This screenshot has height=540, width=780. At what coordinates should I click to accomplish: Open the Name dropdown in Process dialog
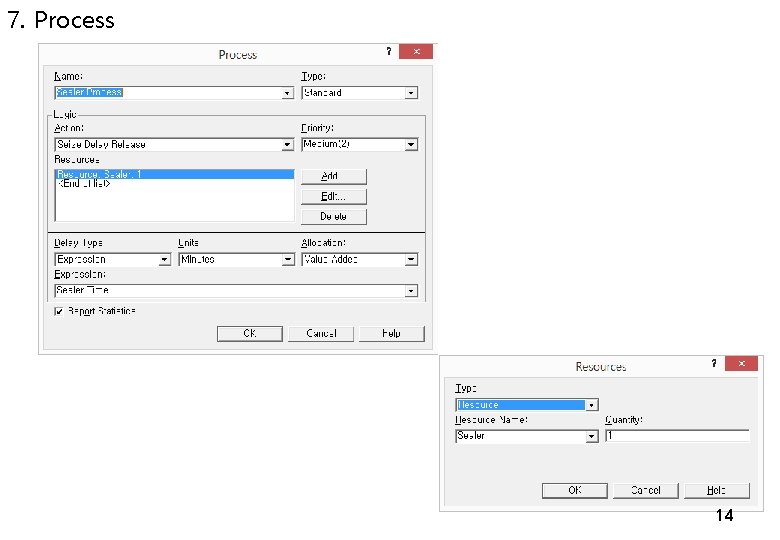pyautogui.click(x=288, y=93)
